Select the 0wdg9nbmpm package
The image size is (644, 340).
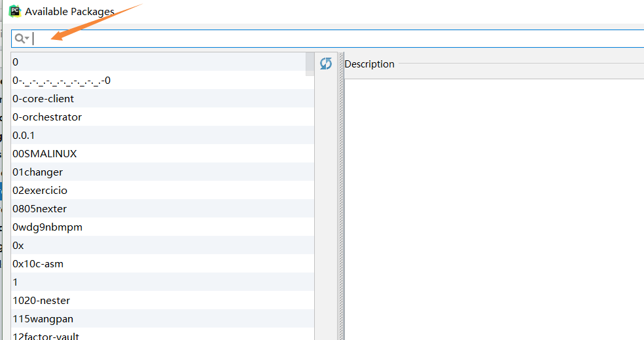pos(162,227)
